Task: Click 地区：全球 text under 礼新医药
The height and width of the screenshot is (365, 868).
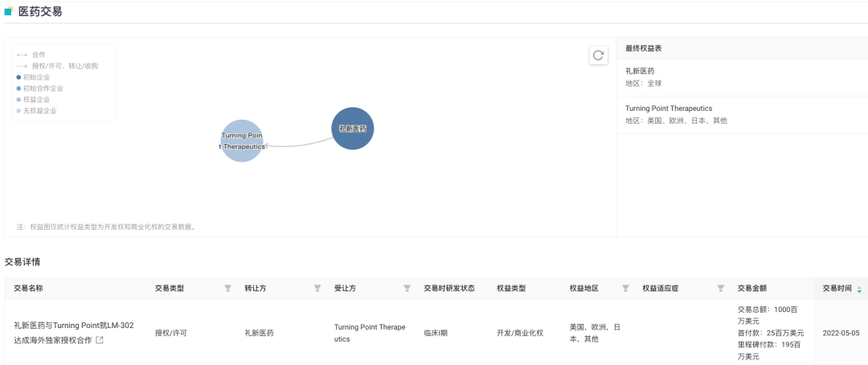Action: click(643, 84)
